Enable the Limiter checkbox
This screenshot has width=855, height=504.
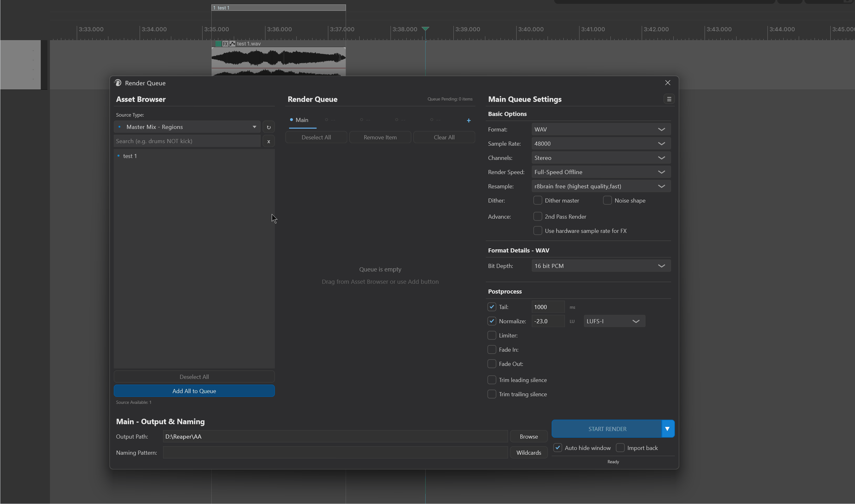coord(492,336)
